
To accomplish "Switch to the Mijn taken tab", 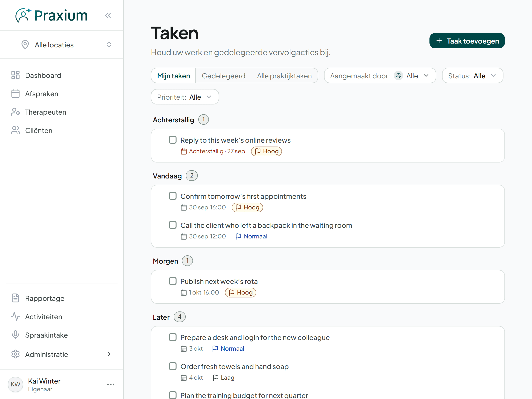I will [x=174, y=76].
